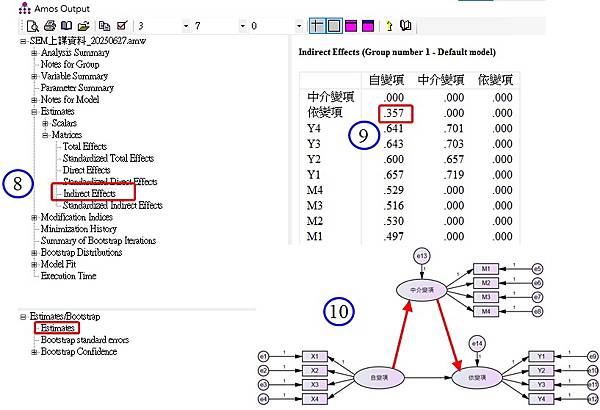Copy table to clipboard icon
The height and width of the screenshot is (410, 600).
click(x=104, y=26)
